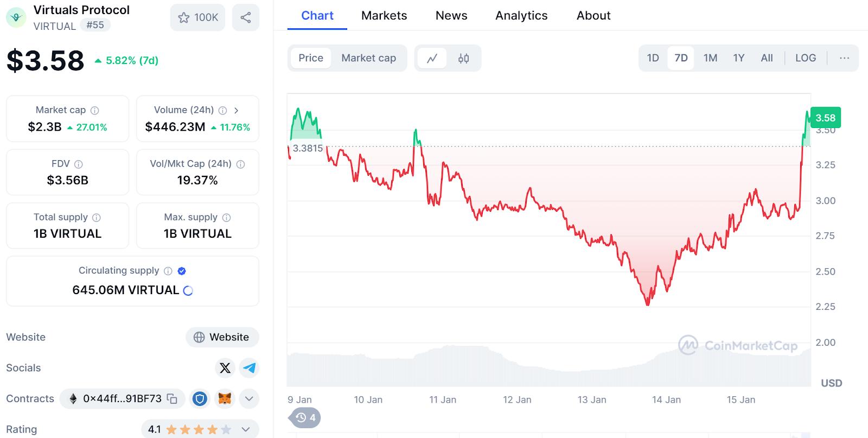Screen dimensions: 868x438
Task: Open Vol/Mkt Cap (24h) info icon
Action: [x=240, y=164]
